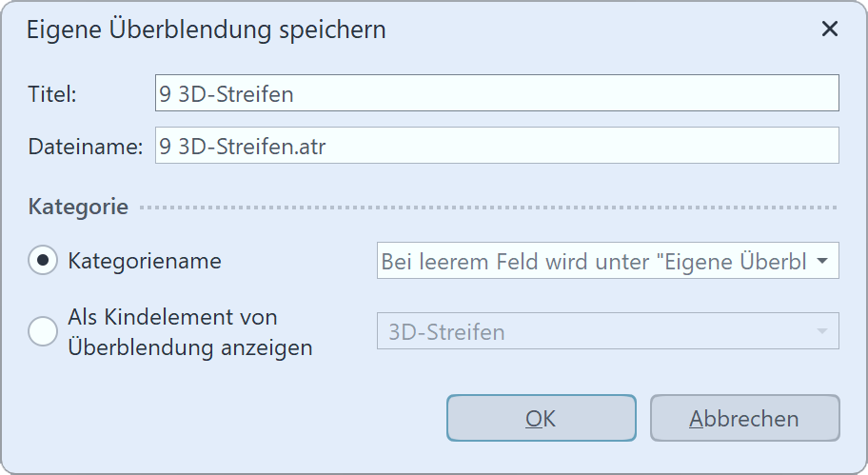Confirm saving with the OK button

coord(541,419)
